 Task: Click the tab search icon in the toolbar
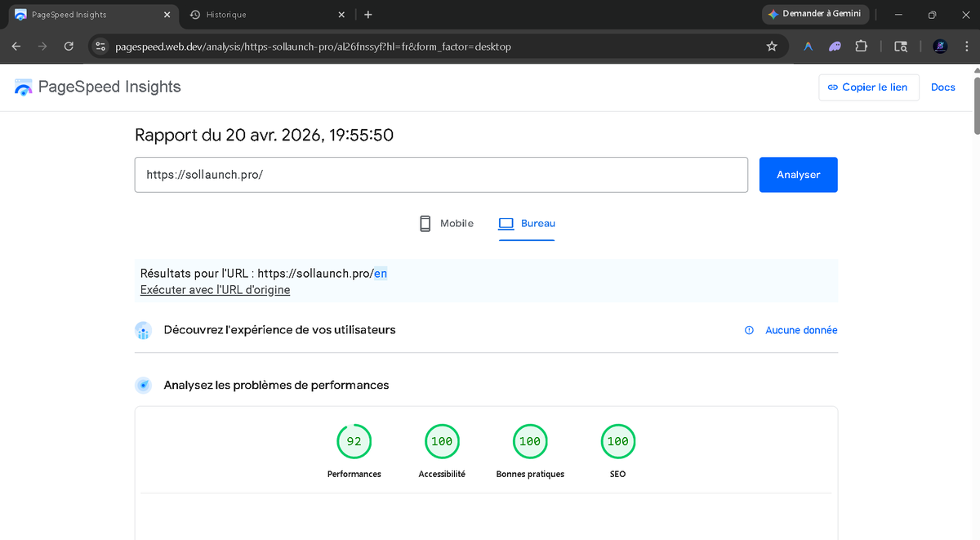pos(901,47)
